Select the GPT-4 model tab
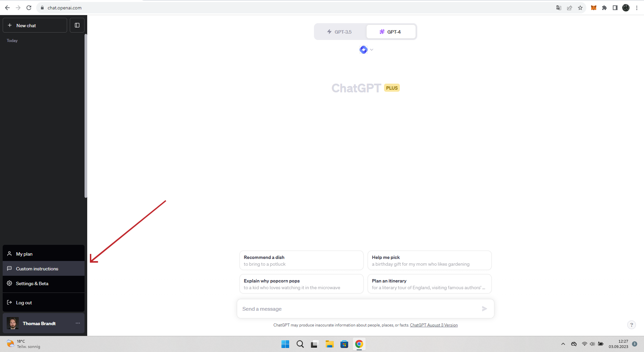Viewport: 644px width, 352px height. [391, 32]
